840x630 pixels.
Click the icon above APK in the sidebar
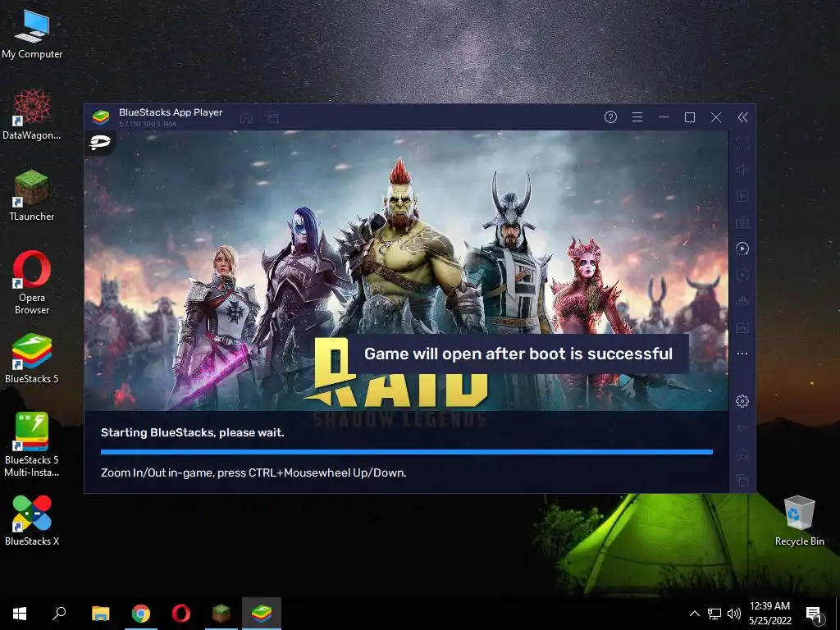742,300
